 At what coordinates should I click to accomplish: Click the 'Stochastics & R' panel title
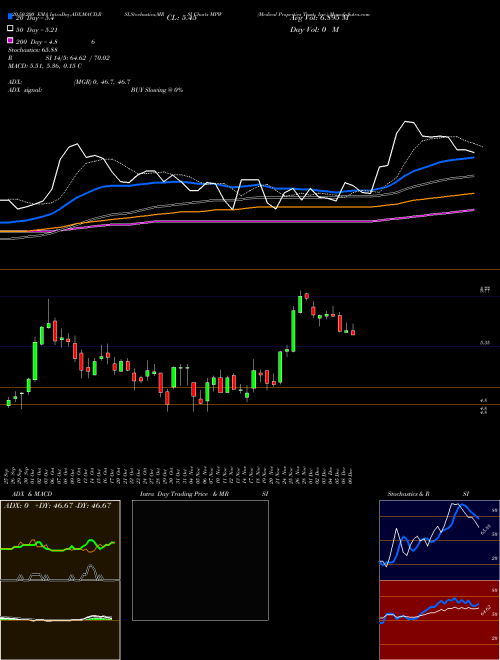[x=409, y=494]
